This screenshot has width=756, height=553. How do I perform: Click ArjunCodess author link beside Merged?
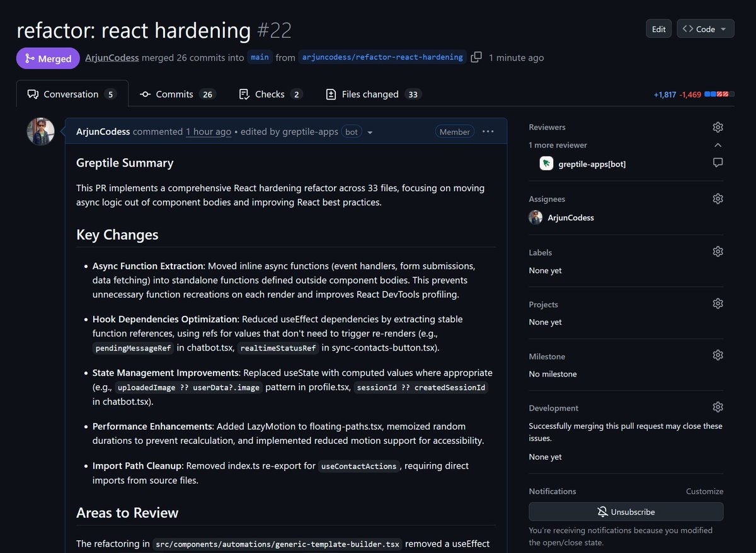pyautogui.click(x=112, y=57)
